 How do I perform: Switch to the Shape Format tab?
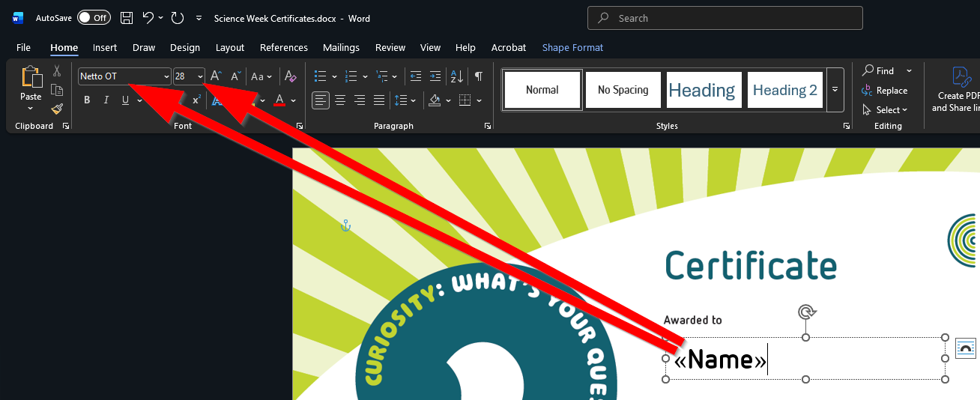point(572,47)
